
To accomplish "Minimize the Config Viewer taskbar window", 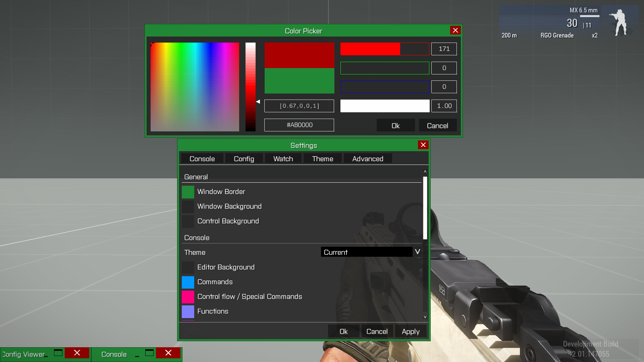I will click(x=46, y=356).
